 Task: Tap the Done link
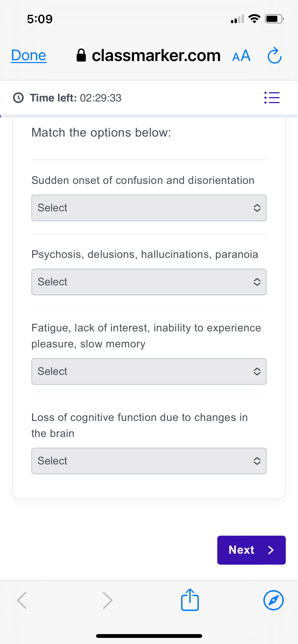(x=29, y=55)
